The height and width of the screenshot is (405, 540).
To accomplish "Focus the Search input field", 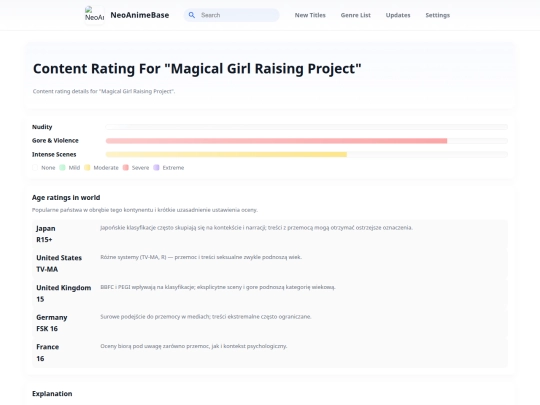I will 231,15.
